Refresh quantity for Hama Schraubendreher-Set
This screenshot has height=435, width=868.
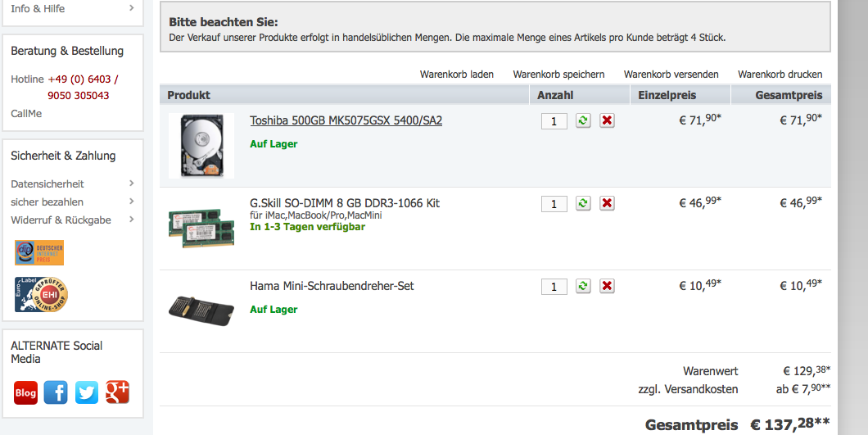pos(583,286)
